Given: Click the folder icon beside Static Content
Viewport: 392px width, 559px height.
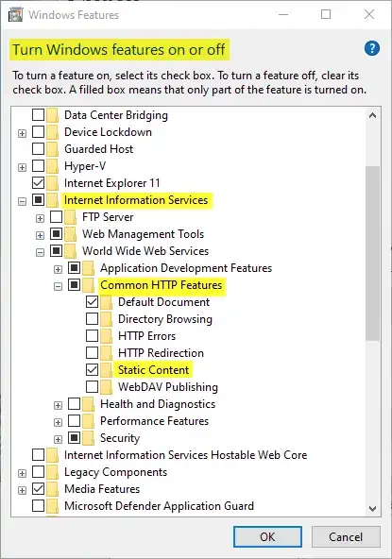Looking at the screenshot, I should pos(107,370).
